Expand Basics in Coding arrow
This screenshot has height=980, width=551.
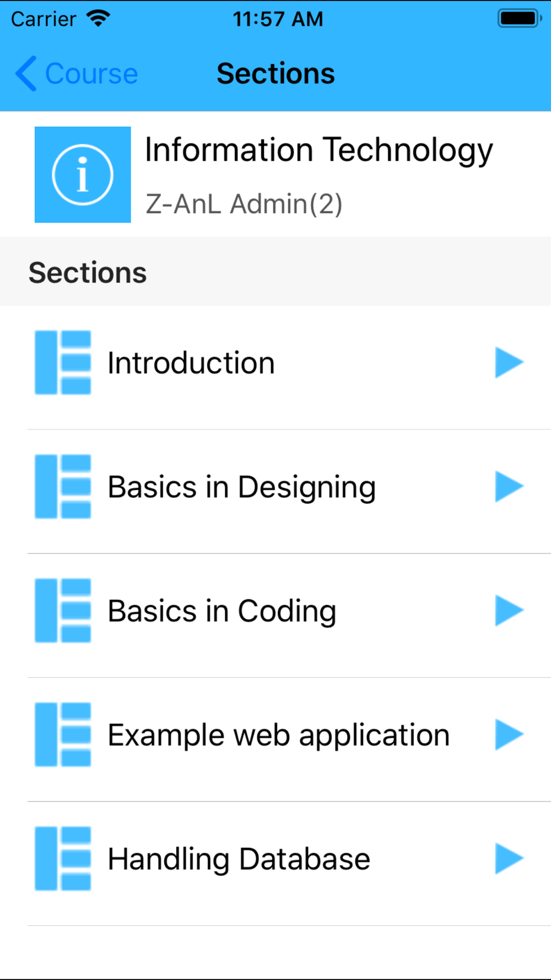coord(508,611)
